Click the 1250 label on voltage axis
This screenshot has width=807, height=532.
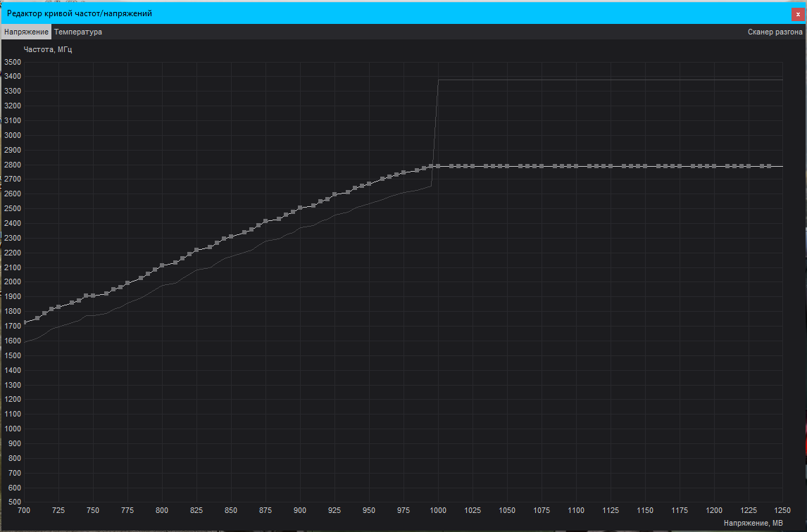tap(783, 510)
